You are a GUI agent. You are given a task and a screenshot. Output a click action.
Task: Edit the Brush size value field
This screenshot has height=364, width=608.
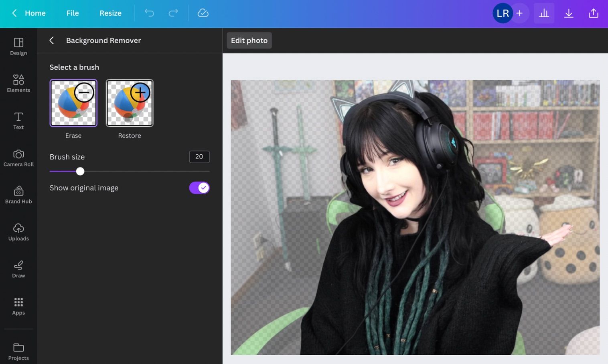point(199,156)
